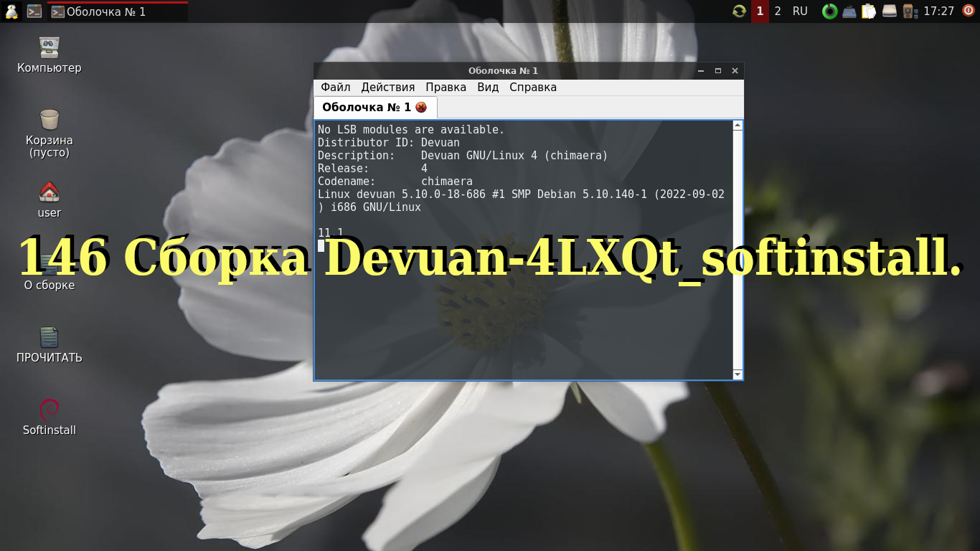Close the Оболочка № 1 terminal window

click(735, 71)
